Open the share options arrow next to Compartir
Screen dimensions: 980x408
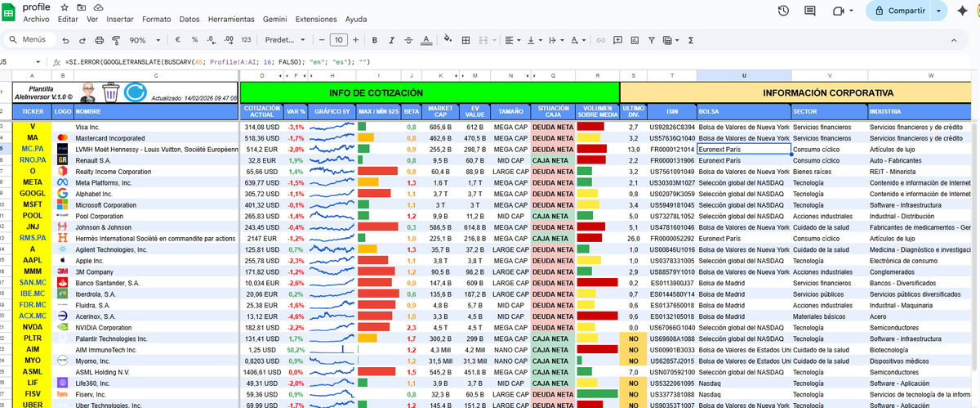pos(939,11)
